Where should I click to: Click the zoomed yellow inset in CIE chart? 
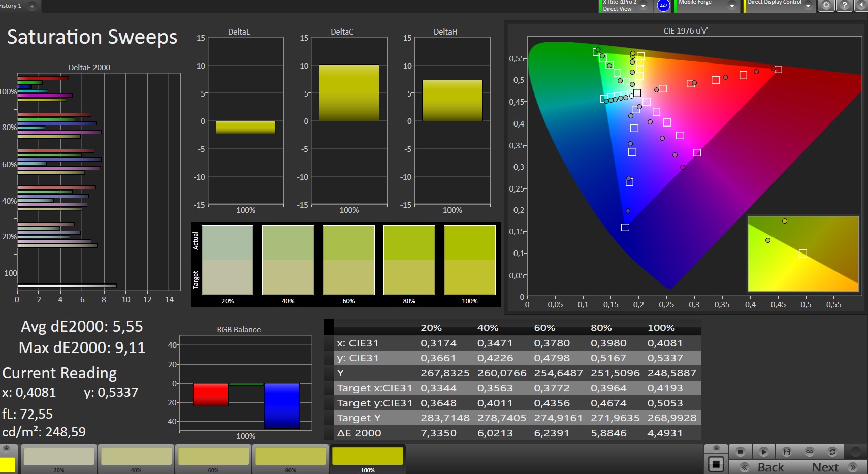click(803, 254)
